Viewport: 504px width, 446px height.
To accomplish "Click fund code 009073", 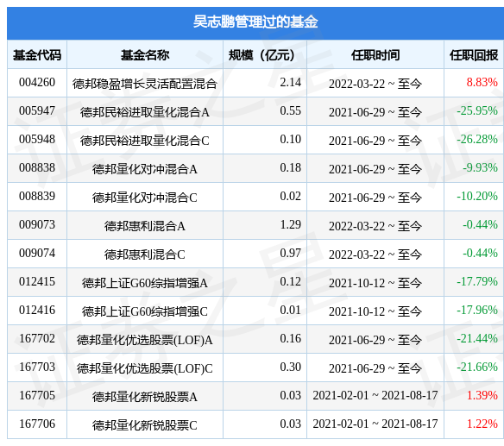I will click(37, 225).
